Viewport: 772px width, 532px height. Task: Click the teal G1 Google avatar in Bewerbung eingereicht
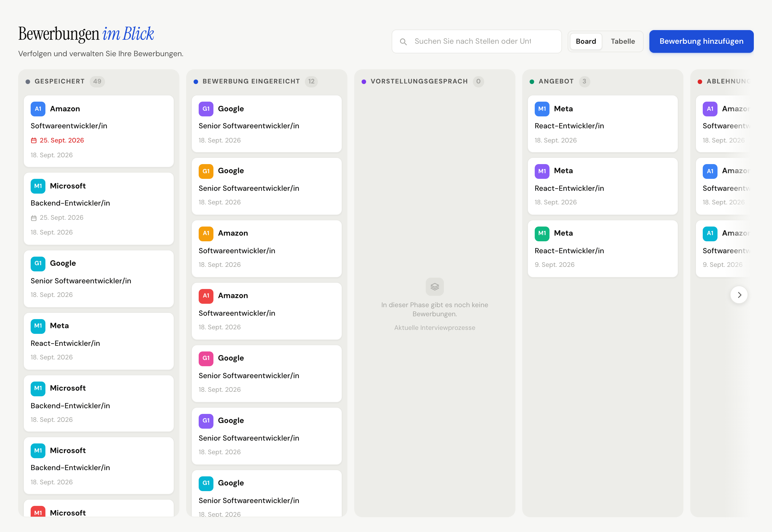pos(206,483)
